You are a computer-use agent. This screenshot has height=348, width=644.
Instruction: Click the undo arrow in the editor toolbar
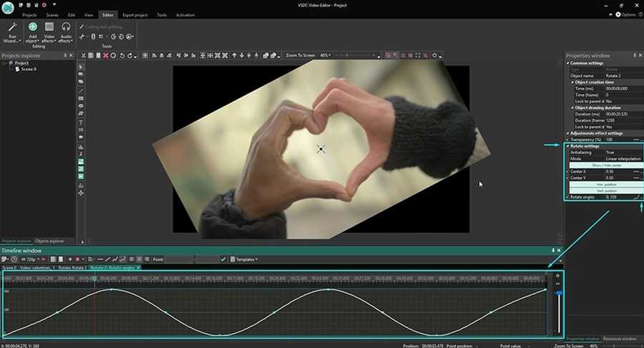coord(122,55)
